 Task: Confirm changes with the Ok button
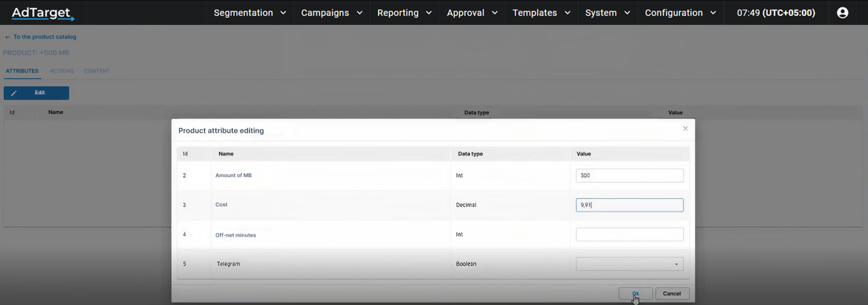coord(635,294)
